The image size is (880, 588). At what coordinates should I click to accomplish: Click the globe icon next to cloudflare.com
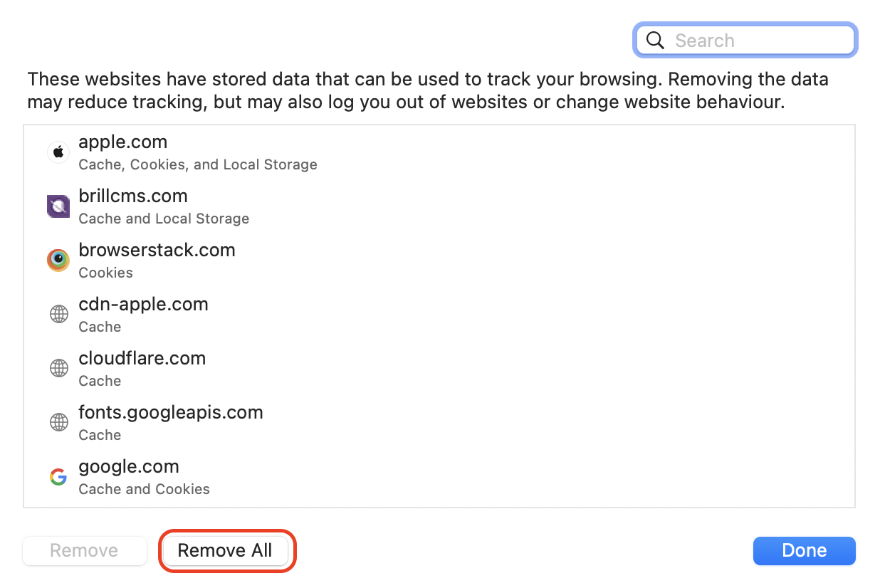pos(58,368)
